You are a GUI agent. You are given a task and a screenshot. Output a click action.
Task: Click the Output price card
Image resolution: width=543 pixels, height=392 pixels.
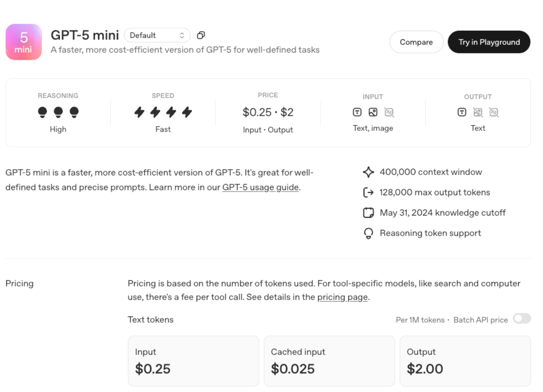click(465, 361)
